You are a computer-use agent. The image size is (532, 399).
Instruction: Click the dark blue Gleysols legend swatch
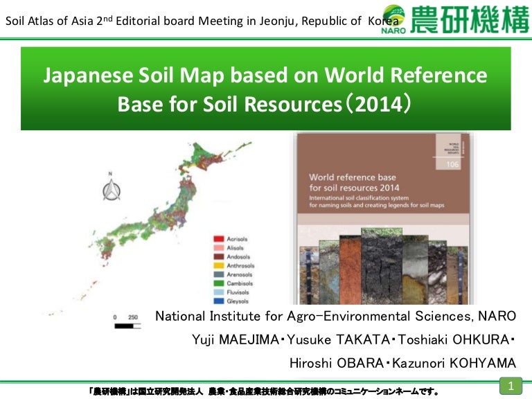(218, 302)
